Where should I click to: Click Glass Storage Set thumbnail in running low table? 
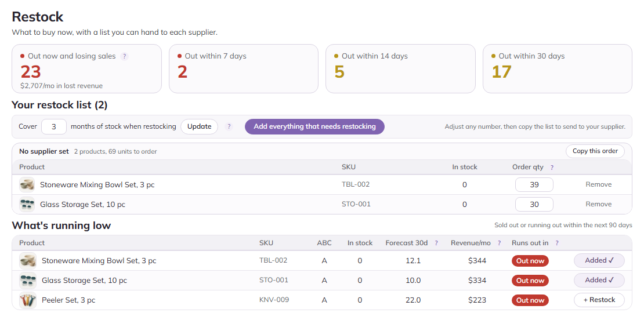[27, 281]
